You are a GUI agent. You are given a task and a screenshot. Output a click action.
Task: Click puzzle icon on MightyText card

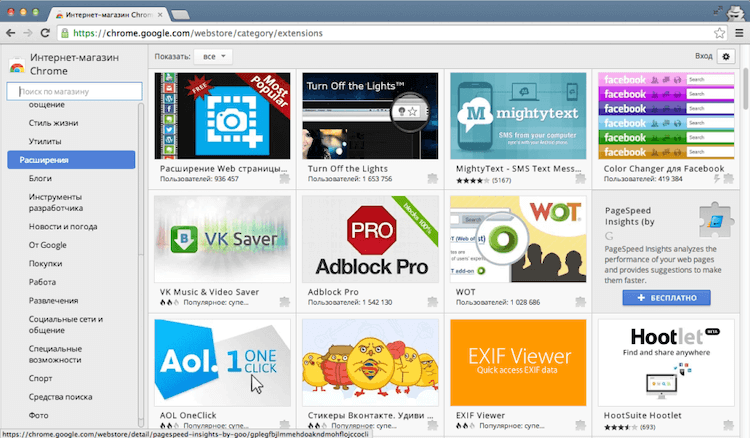(x=580, y=179)
